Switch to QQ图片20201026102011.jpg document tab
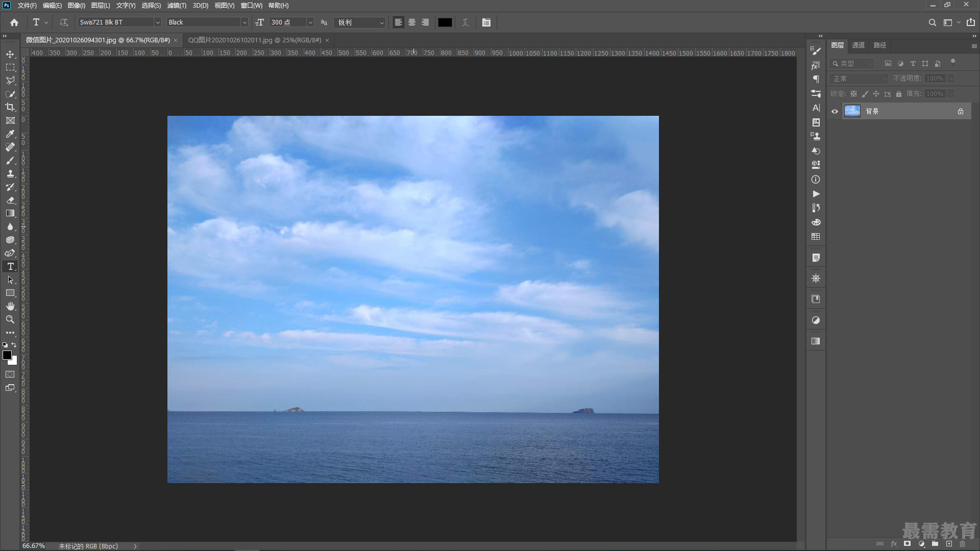Viewport: 980px width, 551px height. [x=255, y=40]
